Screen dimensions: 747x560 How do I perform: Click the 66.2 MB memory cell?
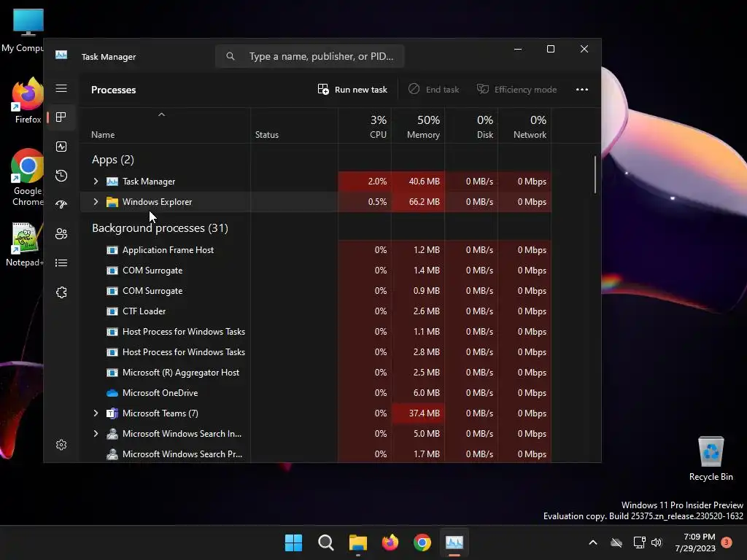[x=418, y=202]
